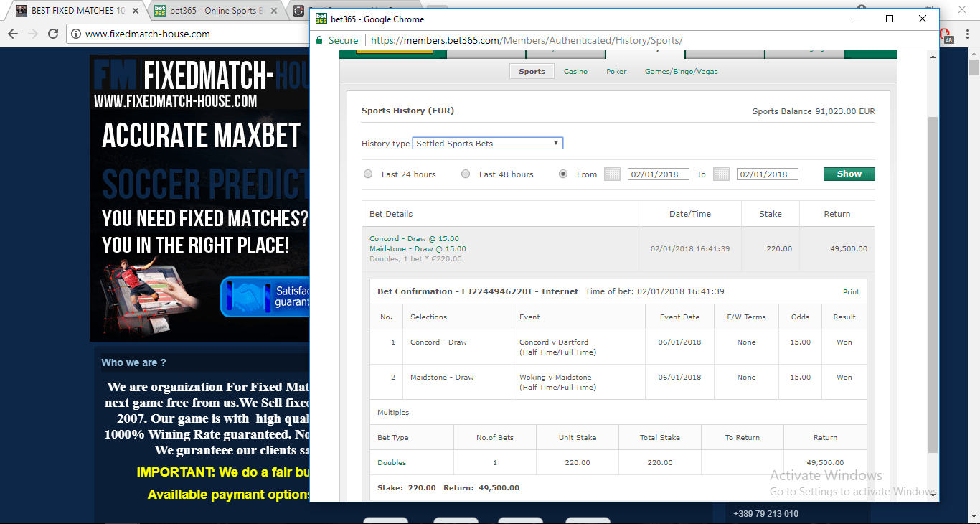Image resolution: width=980 pixels, height=524 pixels.
Task: Click the FM FIXEDMATCH-HOUSE logo
Action: pyautogui.click(x=201, y=74)
